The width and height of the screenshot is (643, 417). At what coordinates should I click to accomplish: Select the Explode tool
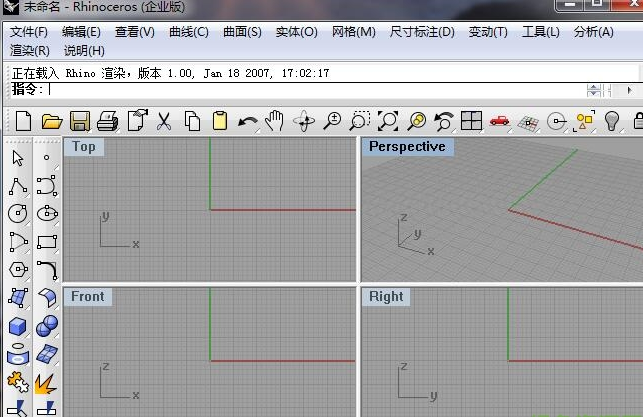[46, 384]
